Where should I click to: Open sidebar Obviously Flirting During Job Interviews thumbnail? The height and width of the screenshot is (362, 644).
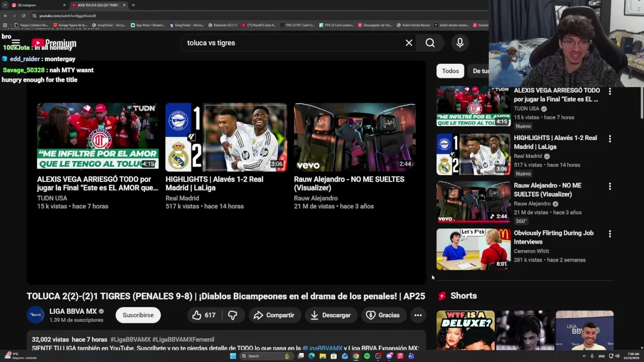(473, 249)
